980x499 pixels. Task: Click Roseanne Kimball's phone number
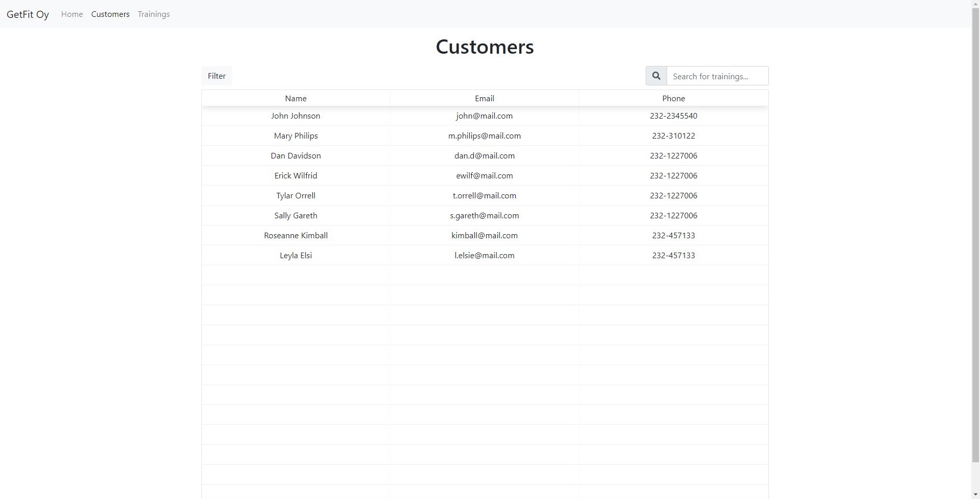674,236
